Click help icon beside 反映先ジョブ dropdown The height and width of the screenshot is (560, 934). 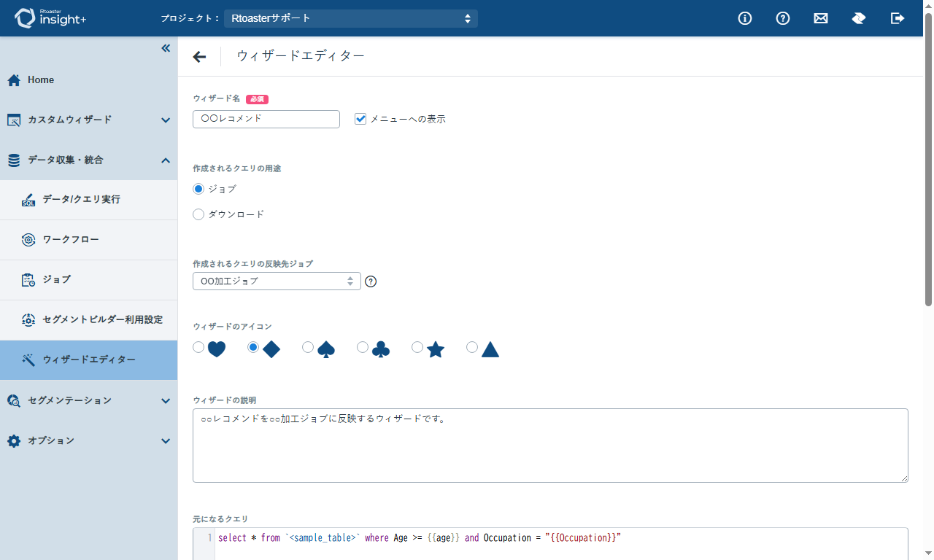371,281
